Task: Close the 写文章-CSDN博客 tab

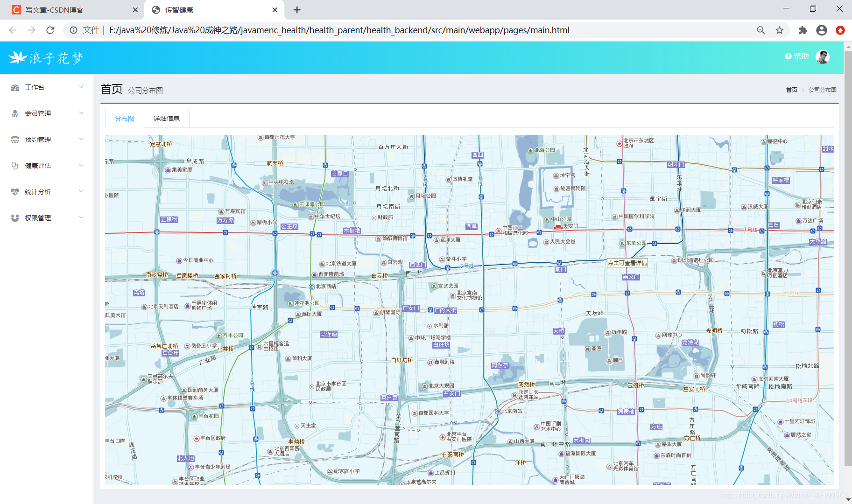Action: tap(135, 10)
